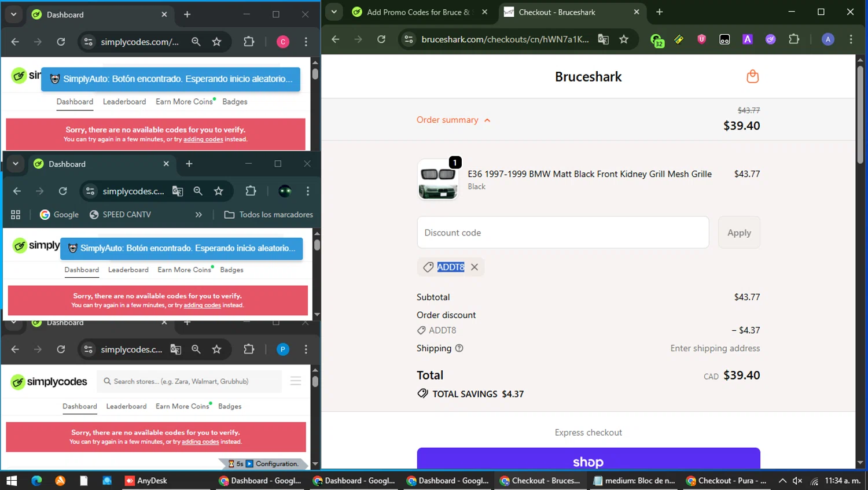The width and height of the screenshot is (868, 490).
Task: Click the purple letter A extension icon
Action: tap(748, 39)
